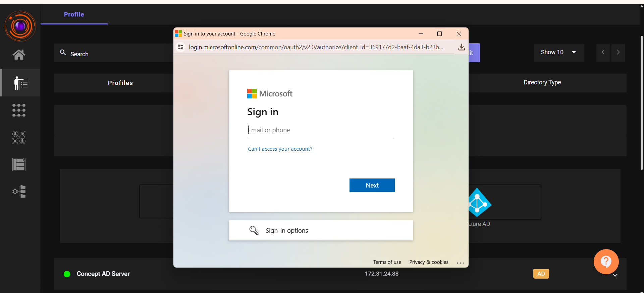Open the three-dots menu in sign-in footer
Image resolution: width=644 pixels, height=293 pixels.
pos(460,263)
